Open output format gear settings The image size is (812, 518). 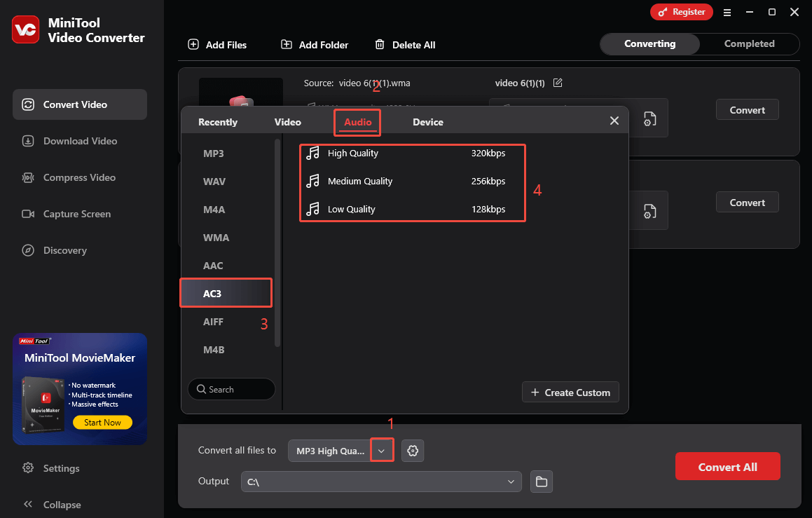pyautogui.click(x=413, y=451)
